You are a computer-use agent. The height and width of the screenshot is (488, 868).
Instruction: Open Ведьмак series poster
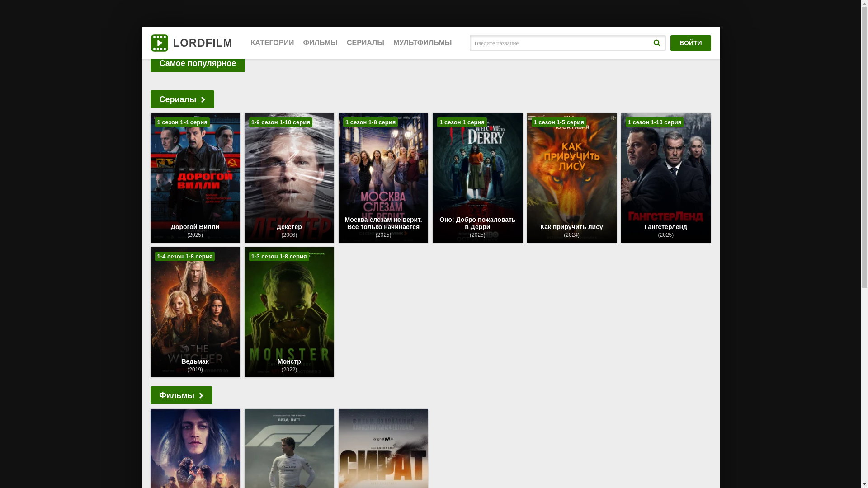(195, 312)
